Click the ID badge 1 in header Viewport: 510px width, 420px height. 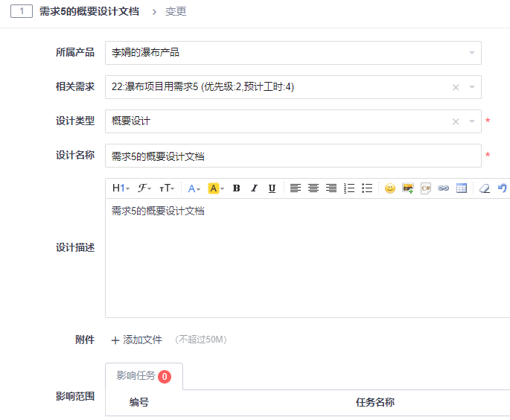(22, 11)
